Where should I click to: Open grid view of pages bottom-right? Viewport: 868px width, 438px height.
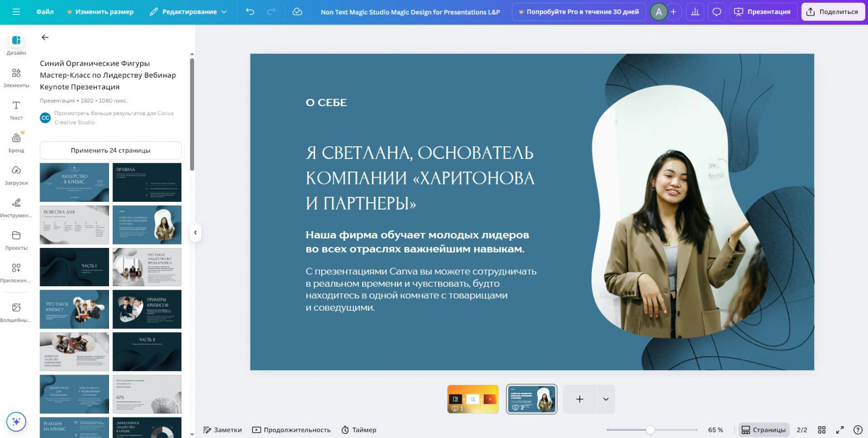click(822, 429)
